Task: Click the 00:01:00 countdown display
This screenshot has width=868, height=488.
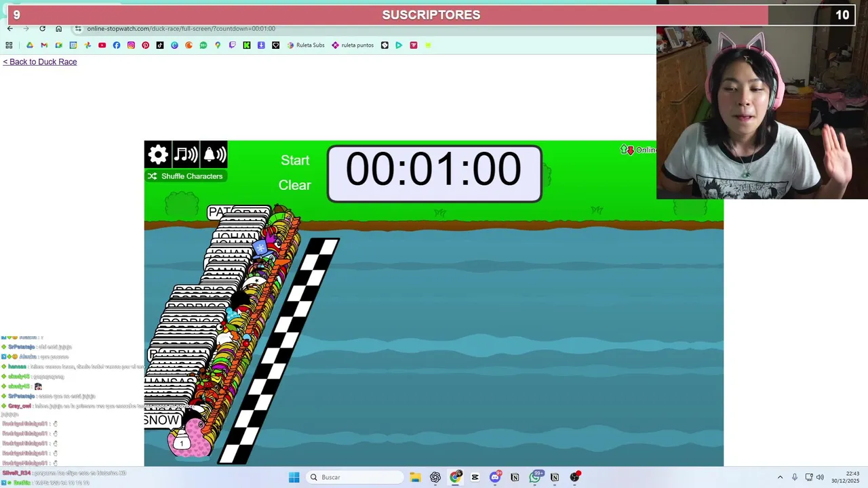Action: click(434, 174)
